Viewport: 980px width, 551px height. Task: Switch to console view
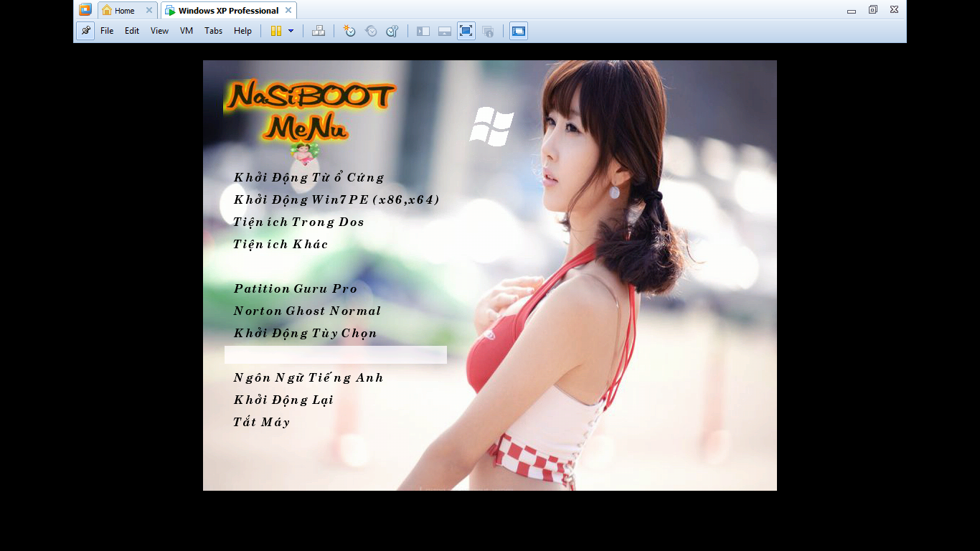[x=519, y=31]
